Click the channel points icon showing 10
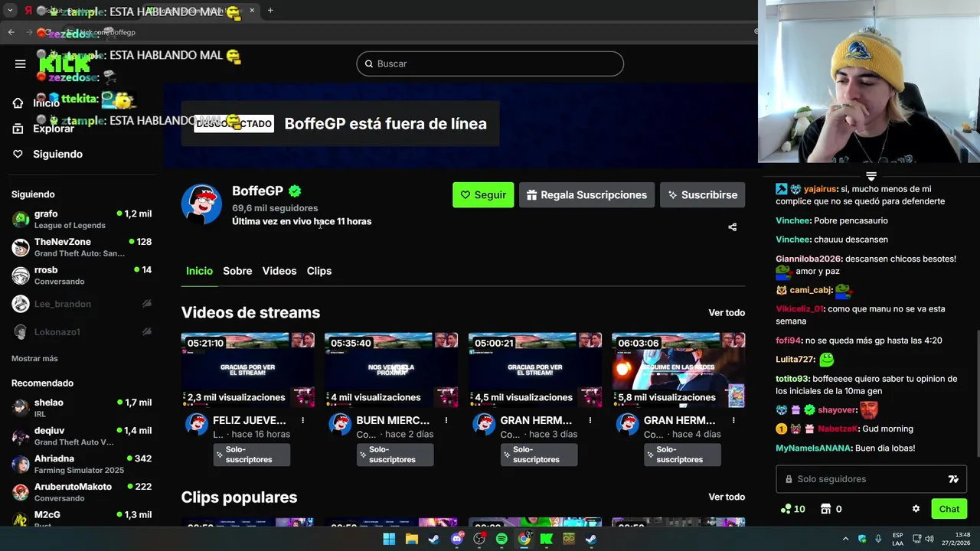980x551 pixels. (792, 509)
